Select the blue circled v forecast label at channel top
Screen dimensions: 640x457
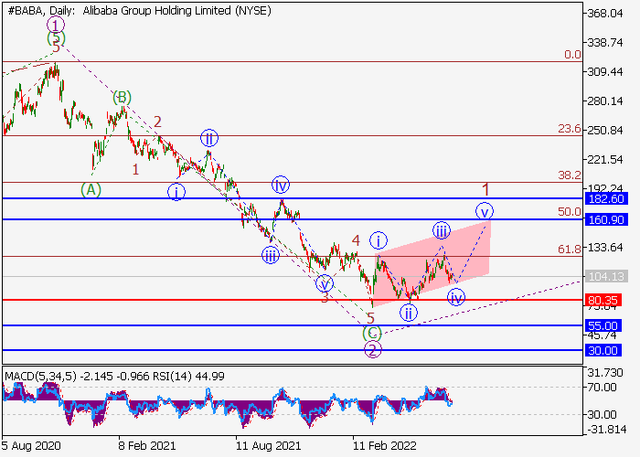(484, 211)
